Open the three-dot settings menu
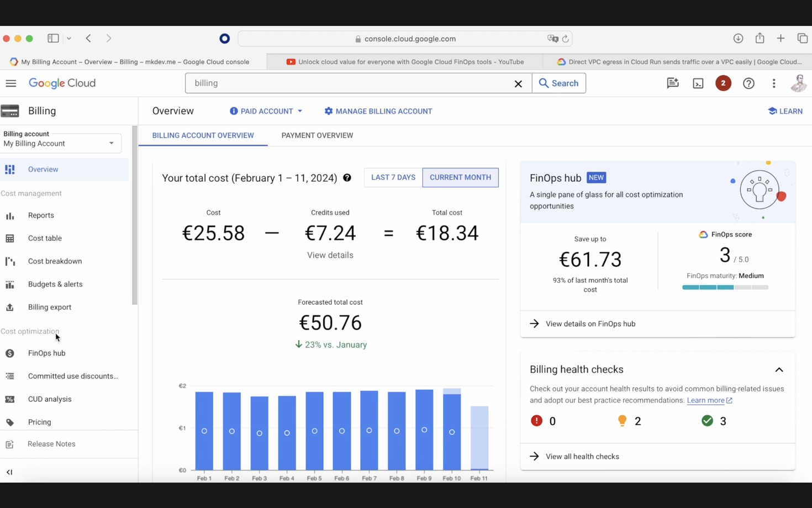This screenshot has width=812, height=508. [774, 83]
